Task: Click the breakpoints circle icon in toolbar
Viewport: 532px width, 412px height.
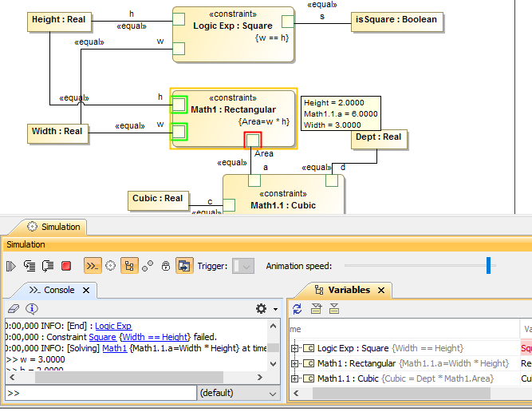Action: tap(110, 266)
